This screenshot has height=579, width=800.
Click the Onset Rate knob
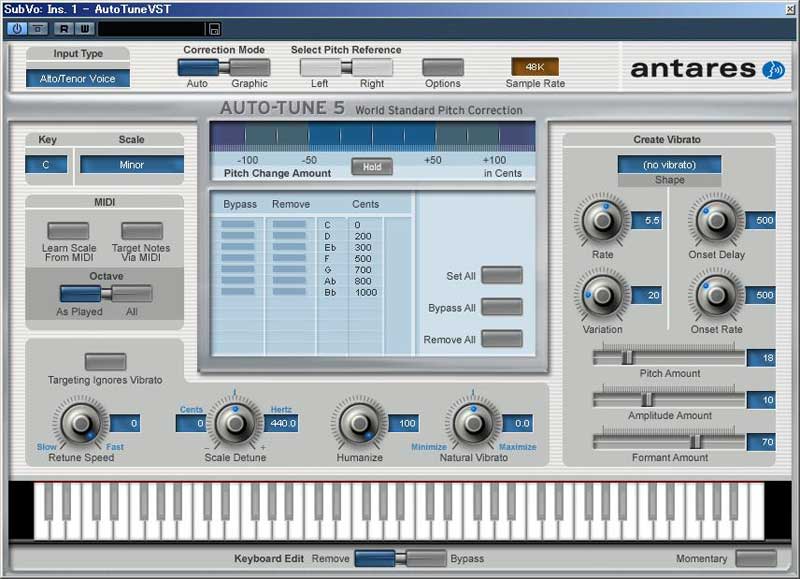tap(716, 295)
